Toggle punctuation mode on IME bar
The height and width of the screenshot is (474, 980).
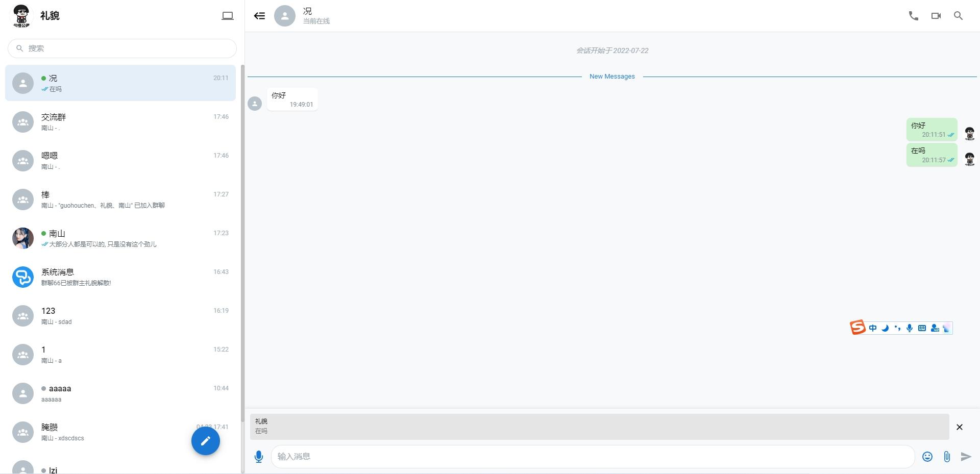pos(897,328)
